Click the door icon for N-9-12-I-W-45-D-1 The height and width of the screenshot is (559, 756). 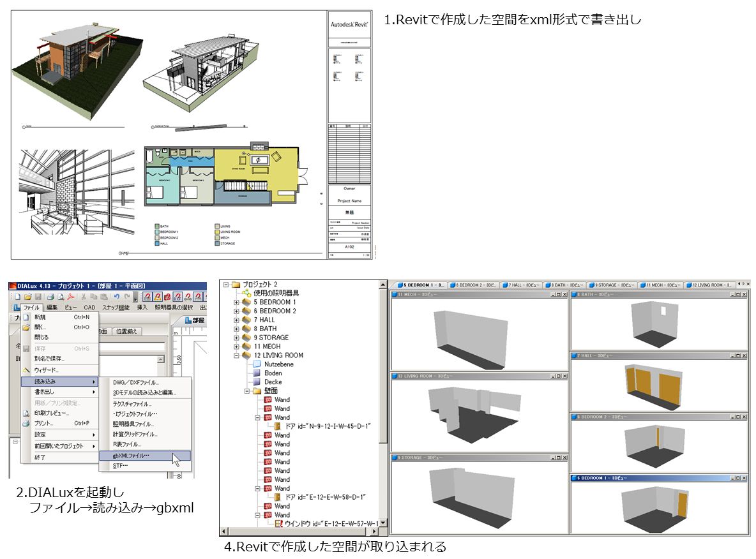click(x=278, y=426)
